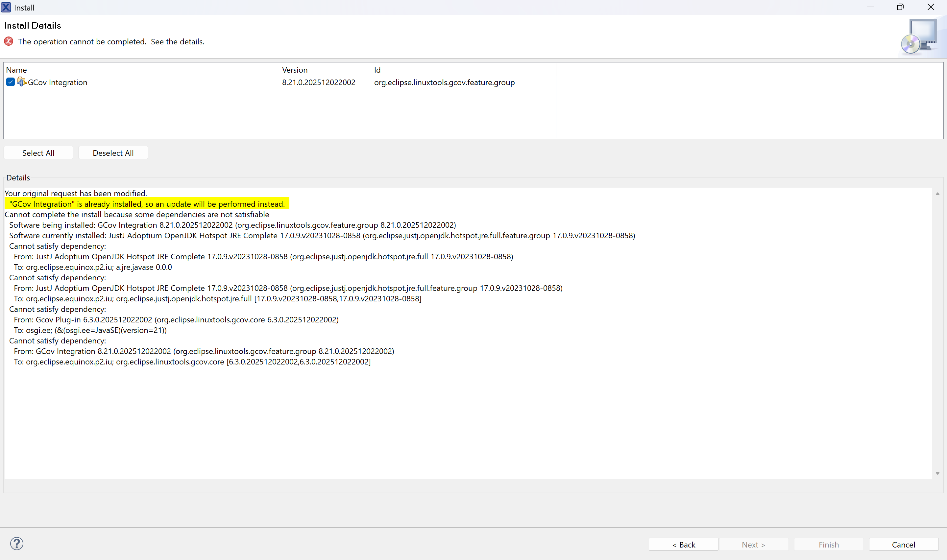The height and width of the screenshot is (560, 947).
Task: Open the context help question mark icon
Action: (17, 544)
